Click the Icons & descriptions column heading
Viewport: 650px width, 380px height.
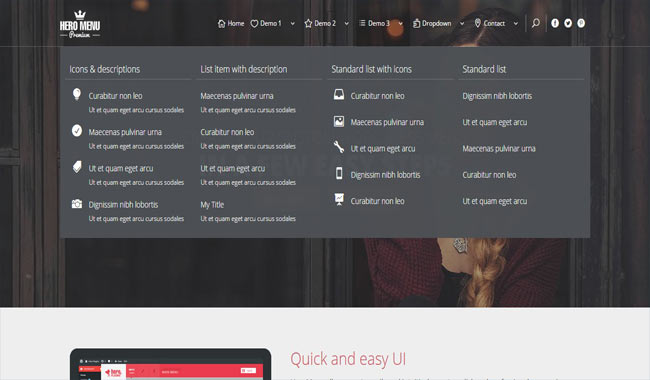[x=104, y=69]
